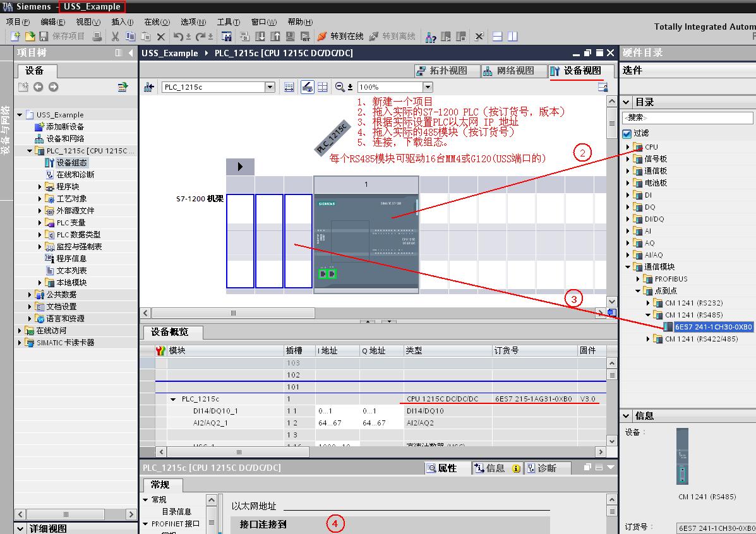Click the forward arrow in project tree
The image size is (756, 534).
pyautogui.click(x=54, y=86)
